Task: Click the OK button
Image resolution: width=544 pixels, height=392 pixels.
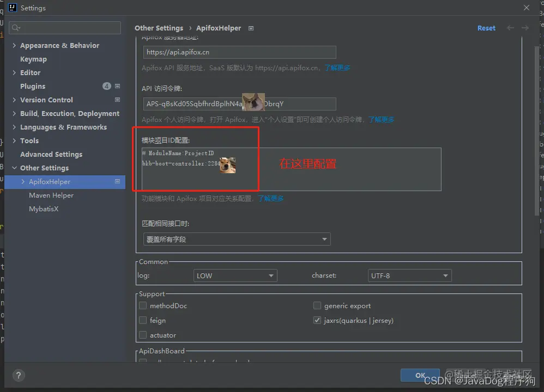Action: coord(420,375)
